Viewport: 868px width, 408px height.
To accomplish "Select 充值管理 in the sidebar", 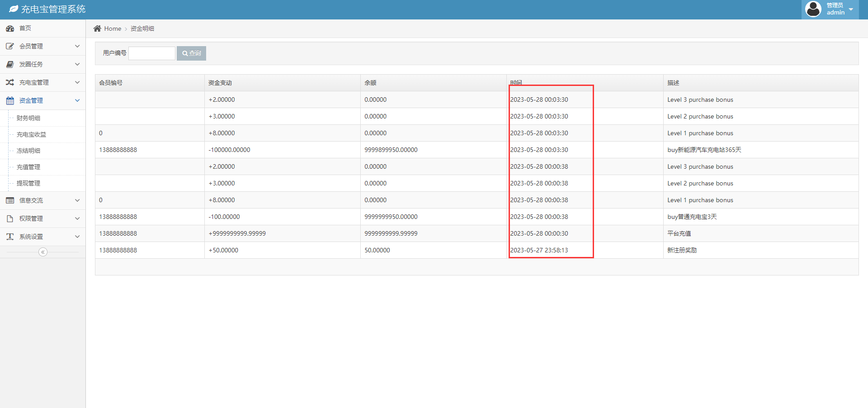I will pos(28,167).
